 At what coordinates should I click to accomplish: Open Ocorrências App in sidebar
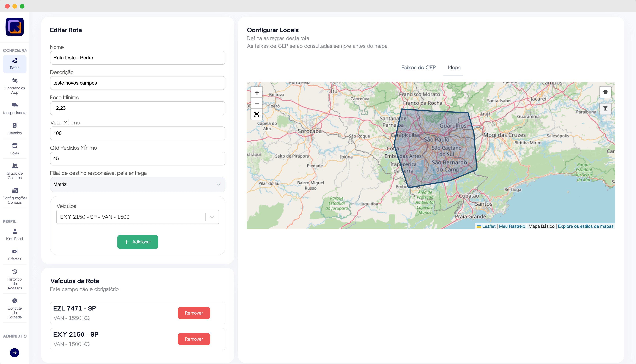[15, 86]
